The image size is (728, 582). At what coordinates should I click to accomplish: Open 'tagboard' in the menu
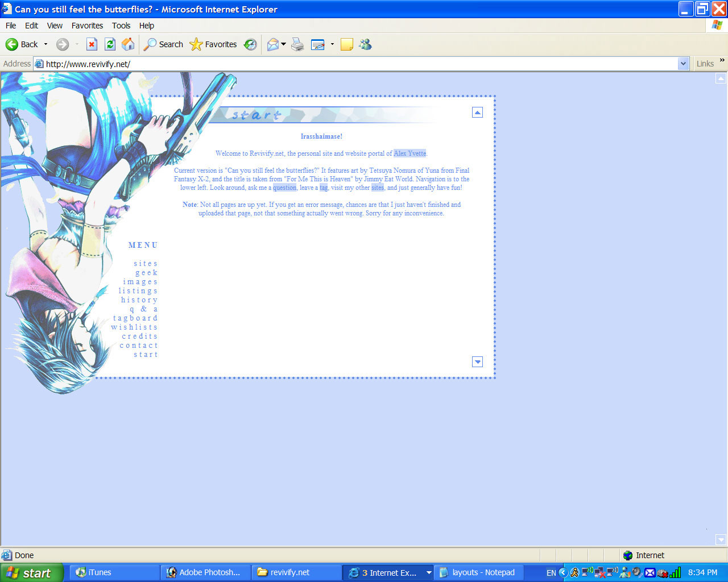point(135,318)
